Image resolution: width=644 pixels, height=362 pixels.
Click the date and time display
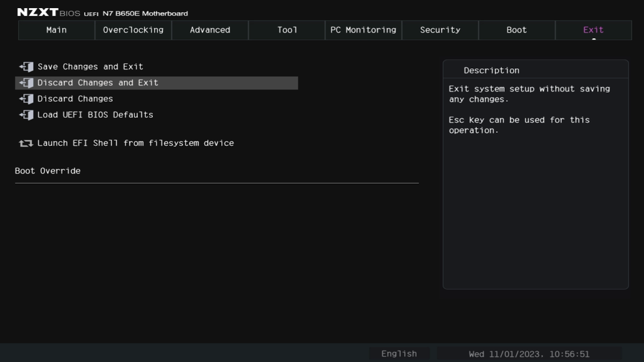point(529,354)
